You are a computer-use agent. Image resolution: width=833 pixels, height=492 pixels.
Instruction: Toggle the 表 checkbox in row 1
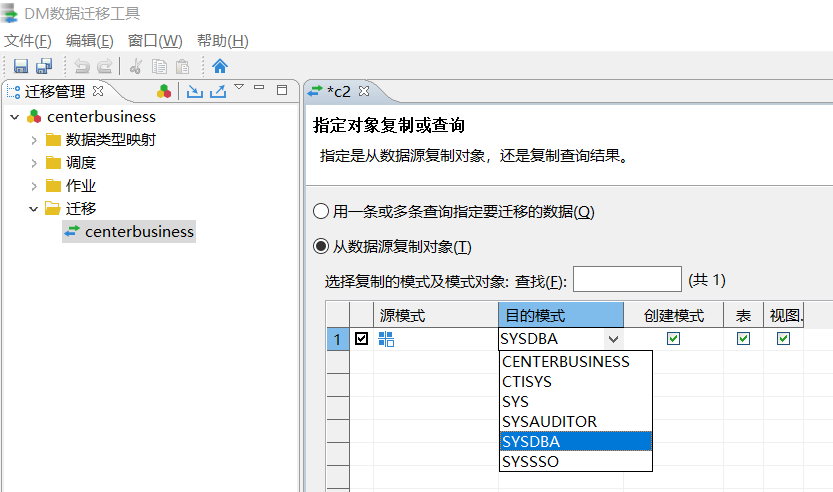pyautogui.click(x=743, y=338)
